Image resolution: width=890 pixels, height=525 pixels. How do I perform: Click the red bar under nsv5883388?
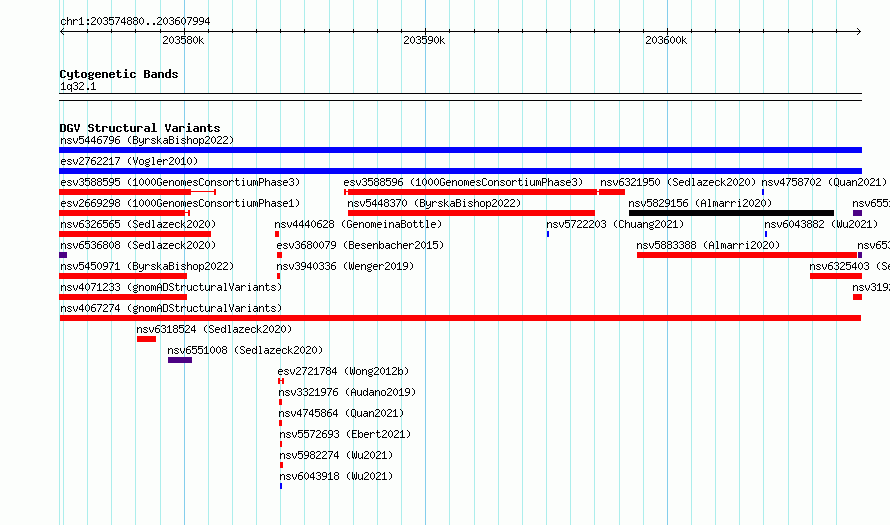[747, 255]
